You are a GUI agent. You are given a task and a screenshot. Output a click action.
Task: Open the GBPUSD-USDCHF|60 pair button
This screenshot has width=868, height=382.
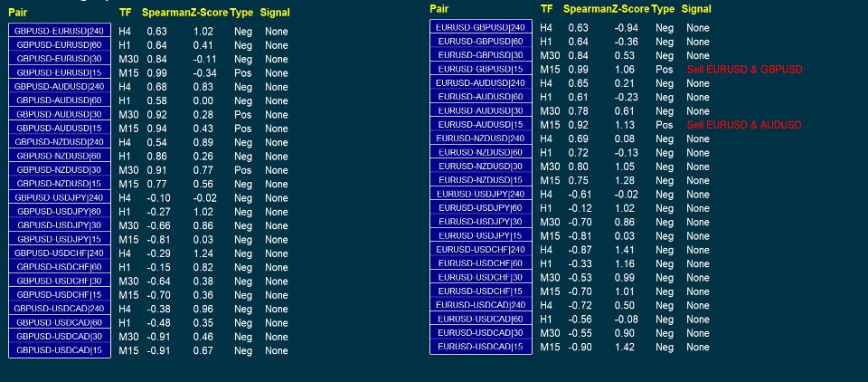pyautogui.click(x=60, y=267)
